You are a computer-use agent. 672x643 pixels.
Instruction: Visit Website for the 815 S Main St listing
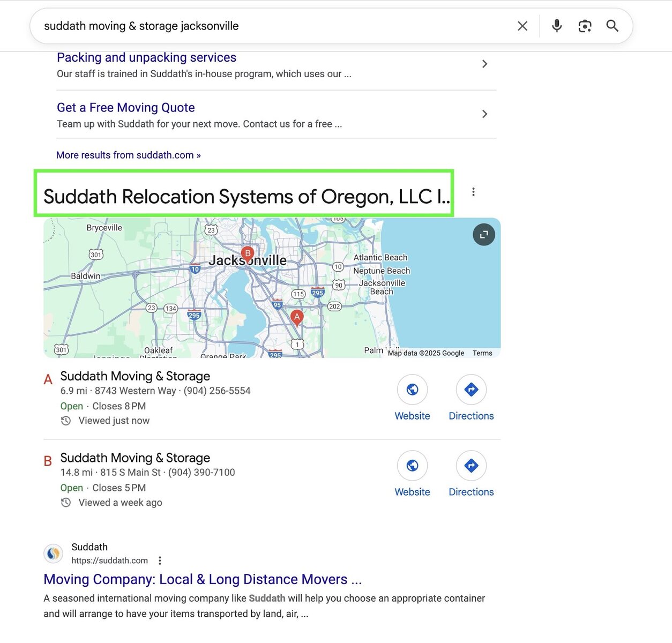pyautogui.click(x=412, y=474)
